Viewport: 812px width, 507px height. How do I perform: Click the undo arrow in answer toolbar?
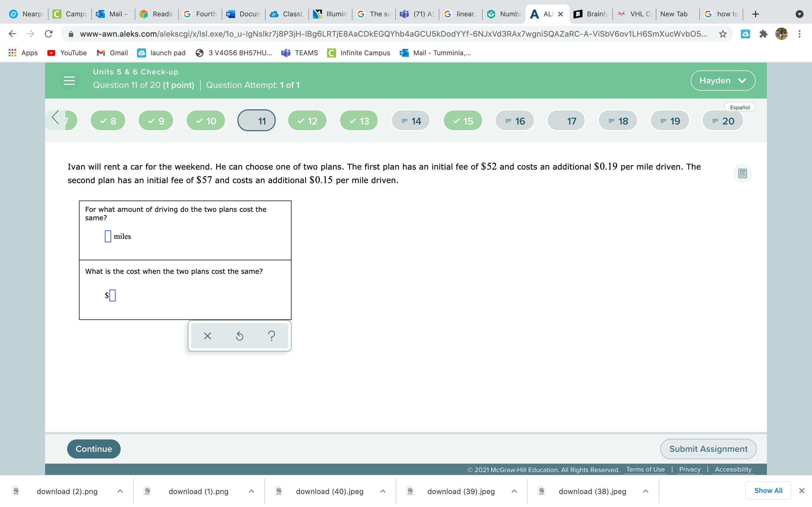click(239, 336)
